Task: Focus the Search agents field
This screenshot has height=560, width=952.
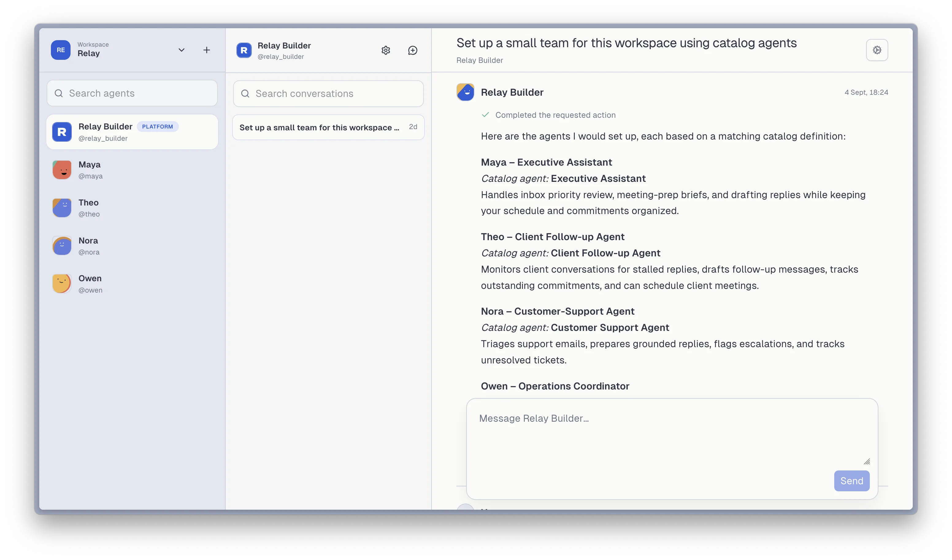Action: tap(132, 93)
